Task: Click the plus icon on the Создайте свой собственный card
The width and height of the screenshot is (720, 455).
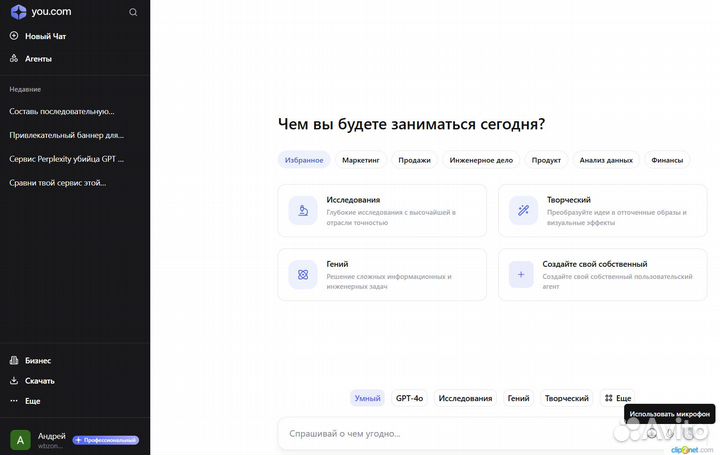Action: pos(521,275)
